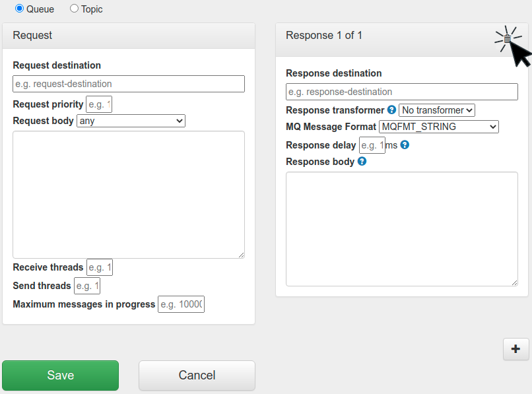Image resolution: width=532 pixels, height=394 pixels.
Task: Click the Send threads field
Action: pyautogui.click(x=86, y=285)
